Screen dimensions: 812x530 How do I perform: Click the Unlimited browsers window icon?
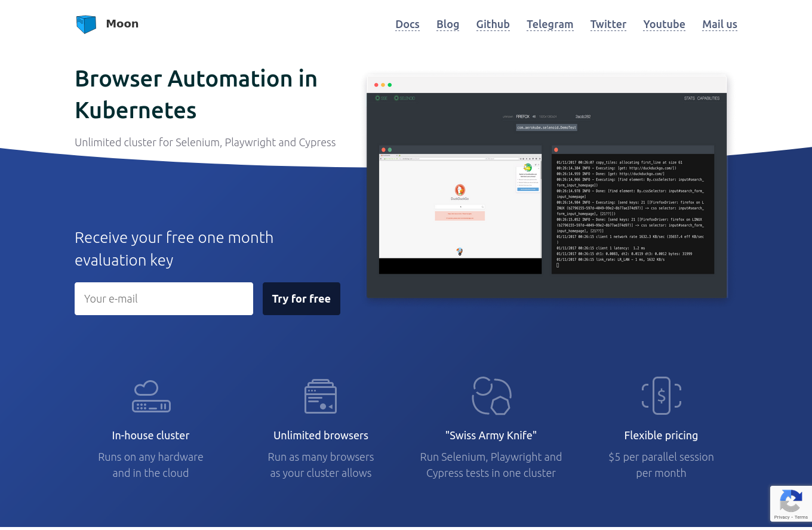321,396
